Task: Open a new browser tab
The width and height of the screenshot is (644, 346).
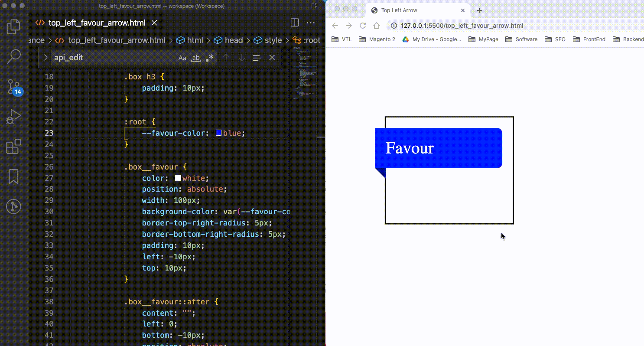Action: point(479,10)
